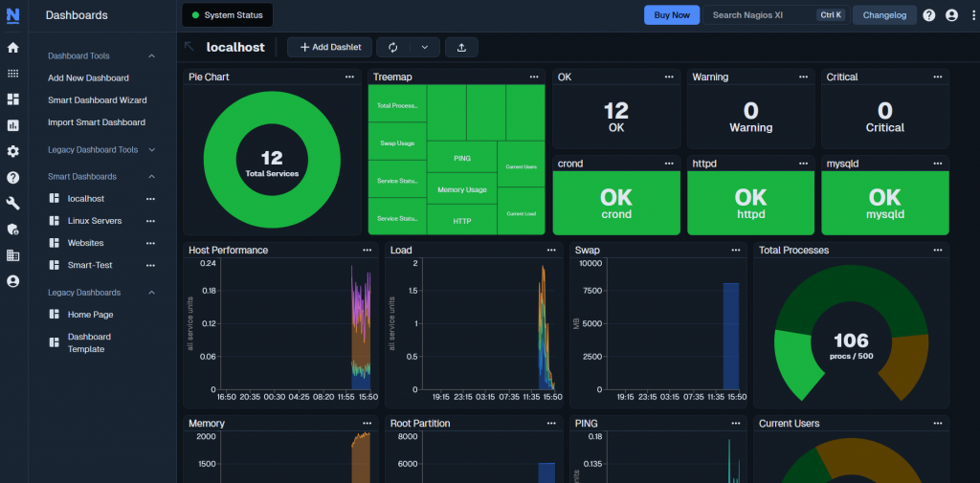Click the export/upload icon button
980x483 pixels.
pyautogui.click(x=461, y=47)
